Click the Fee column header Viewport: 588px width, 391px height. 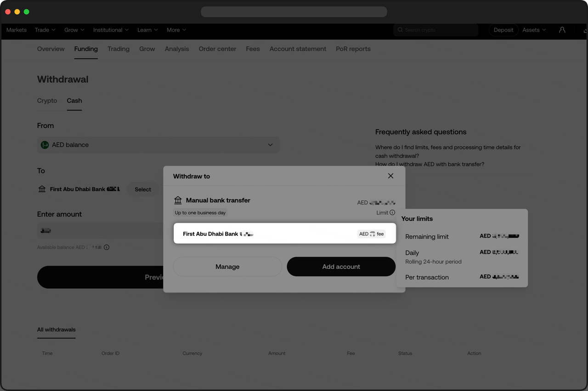pos(351,353)
